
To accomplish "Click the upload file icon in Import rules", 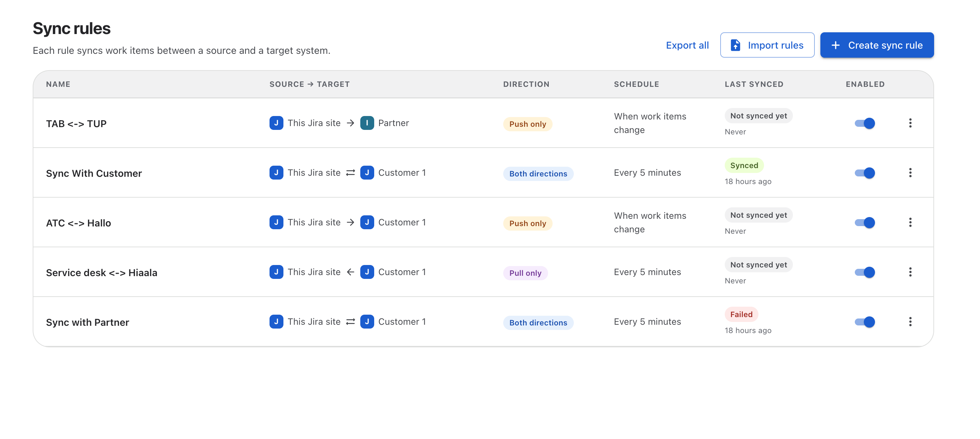I will click(x=736, y=45).
